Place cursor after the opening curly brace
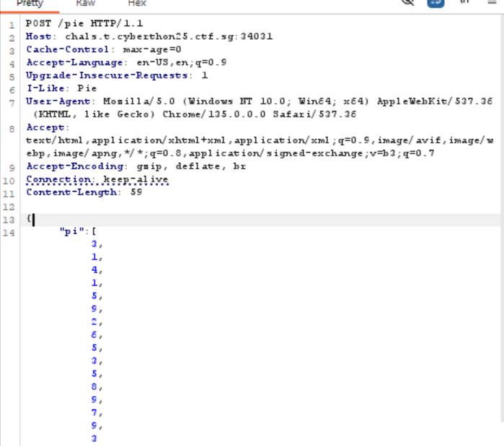The height and width of the screenshot is (446, 504). pos(32,220)
